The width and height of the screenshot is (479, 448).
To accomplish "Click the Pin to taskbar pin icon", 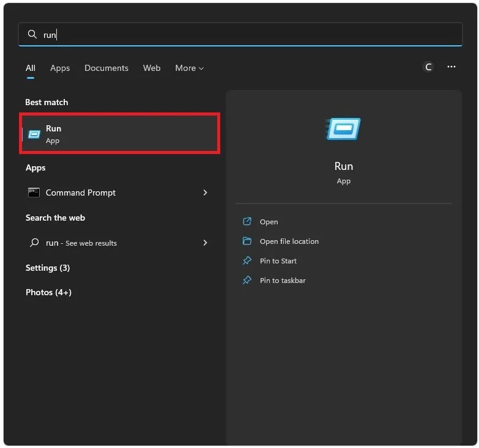I will 247,280.
